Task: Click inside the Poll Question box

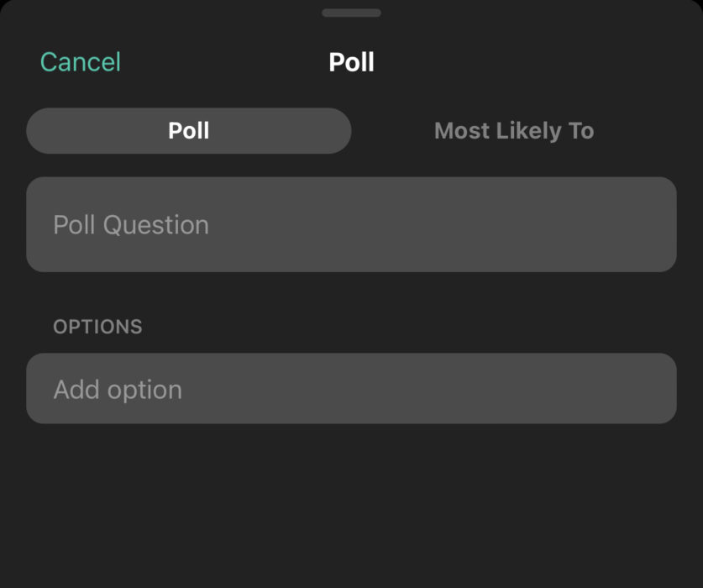Action: (x=351, y=223)
